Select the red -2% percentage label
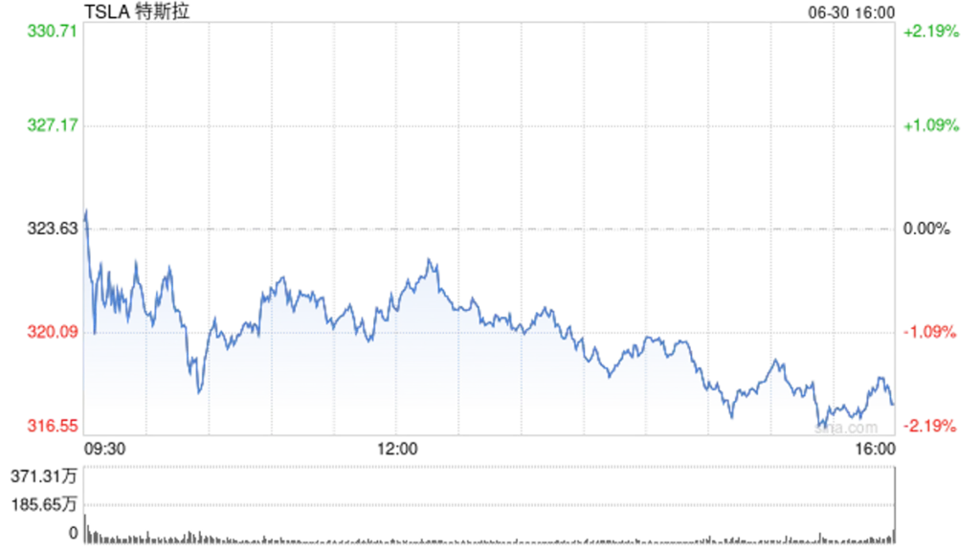The width and height of the screenshot is (980, 551). [x=930, y=425]
